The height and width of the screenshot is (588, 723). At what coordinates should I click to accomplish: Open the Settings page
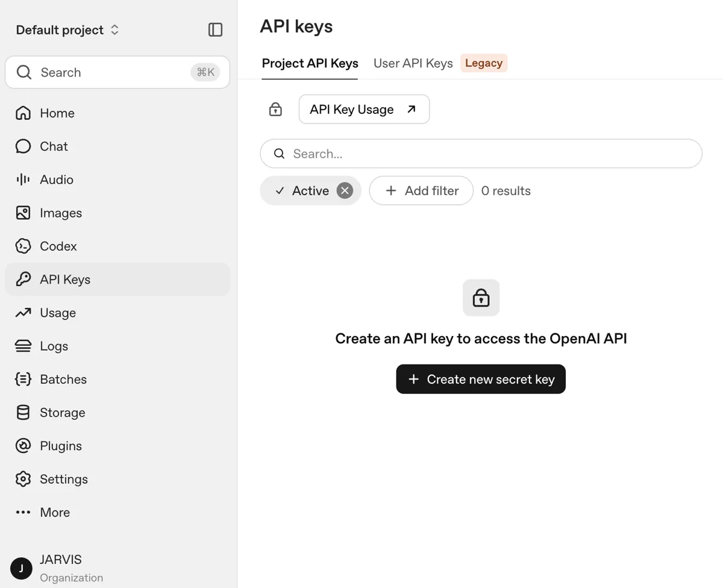117,479
